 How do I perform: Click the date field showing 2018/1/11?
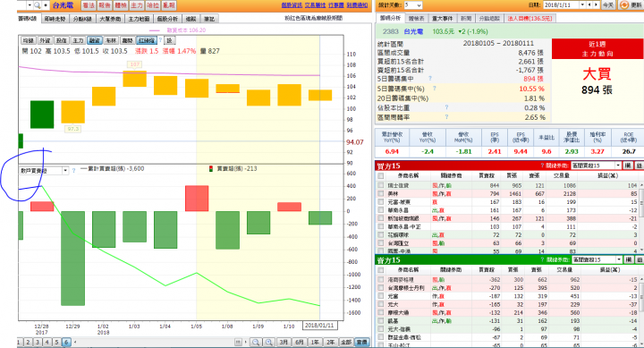click(561, 5)
